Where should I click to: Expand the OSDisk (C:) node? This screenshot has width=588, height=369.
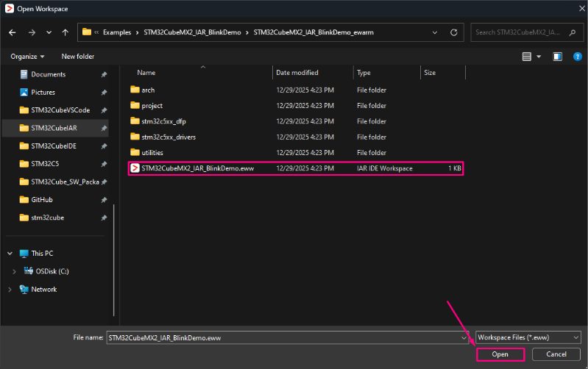[14, 271]
